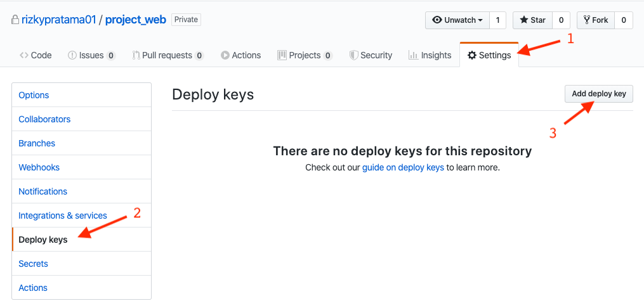Click the fork count next to Fork

pyautogui.click(x=624, y=20)
